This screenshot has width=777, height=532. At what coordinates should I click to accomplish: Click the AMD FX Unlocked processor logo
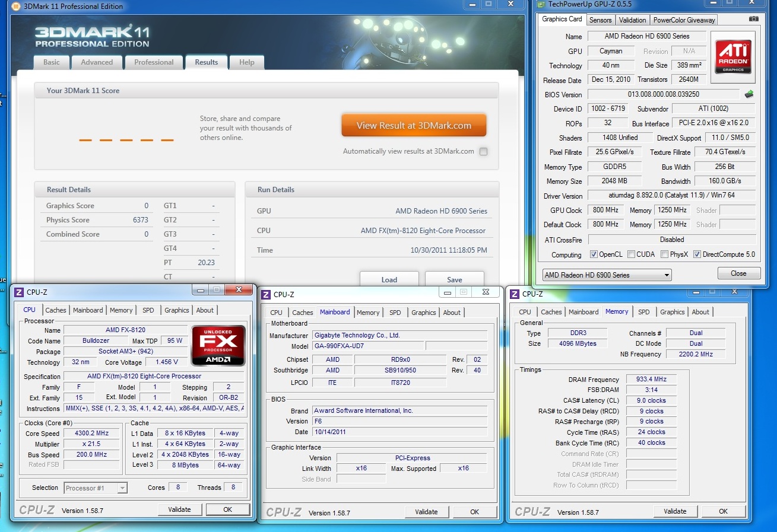pyautogui.click(x=218, y=345)
